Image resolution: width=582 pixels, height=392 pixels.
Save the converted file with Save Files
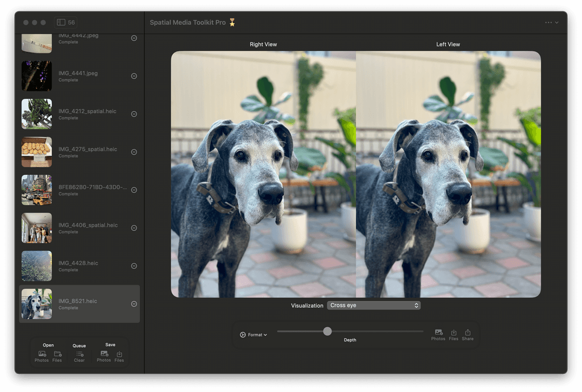[119, 352]
